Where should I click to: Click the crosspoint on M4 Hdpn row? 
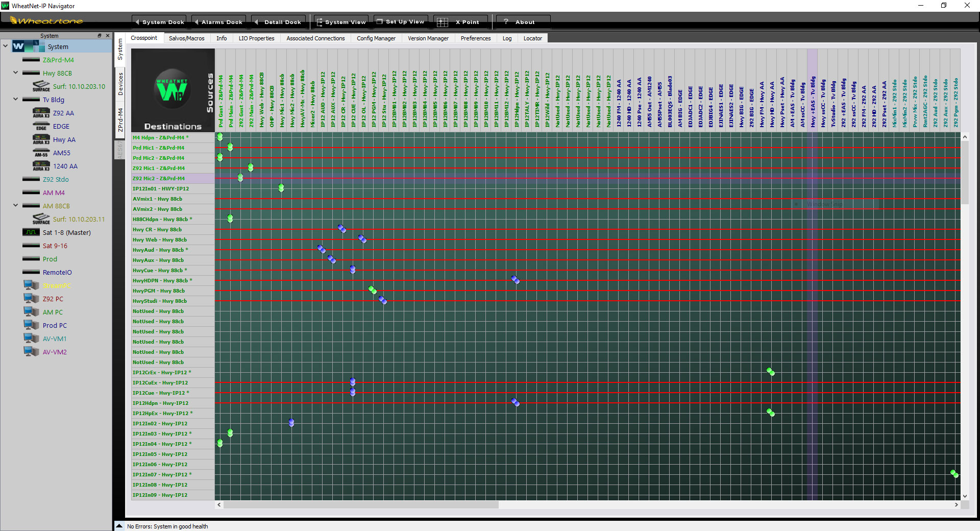click(220, 137)
